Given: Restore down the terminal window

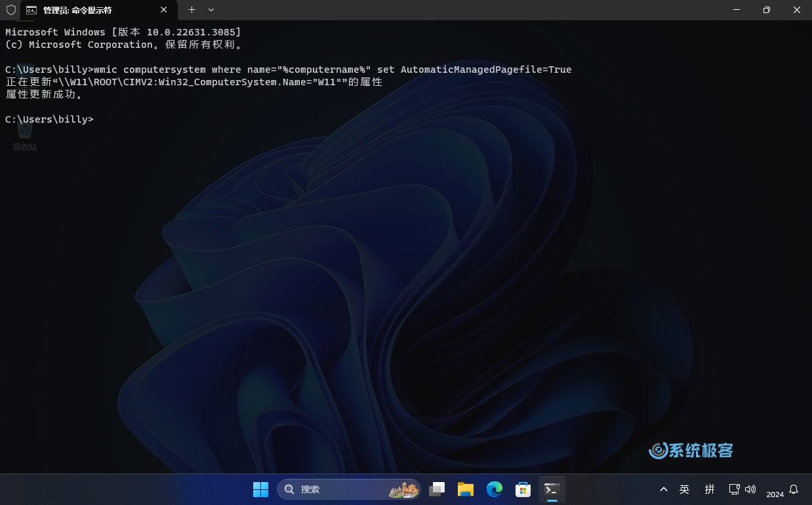Looking at the screenshot, I should (x=766, y=10).
